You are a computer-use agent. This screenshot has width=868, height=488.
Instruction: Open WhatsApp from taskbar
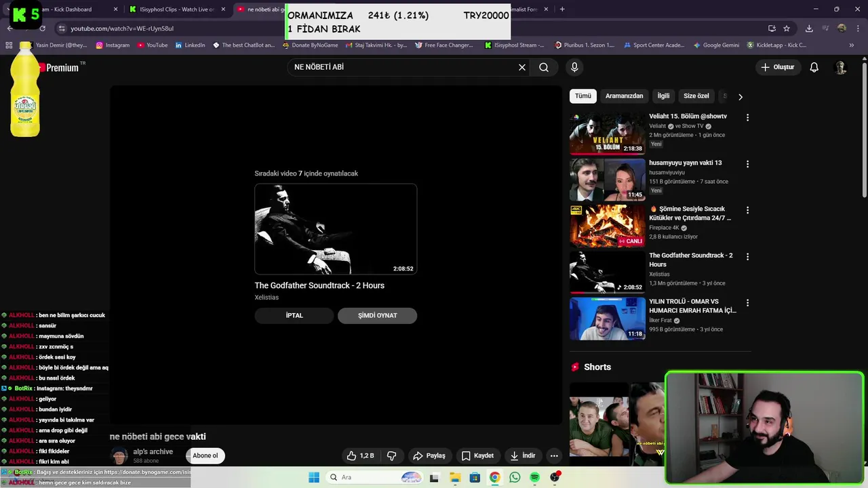tap(515, 477)
